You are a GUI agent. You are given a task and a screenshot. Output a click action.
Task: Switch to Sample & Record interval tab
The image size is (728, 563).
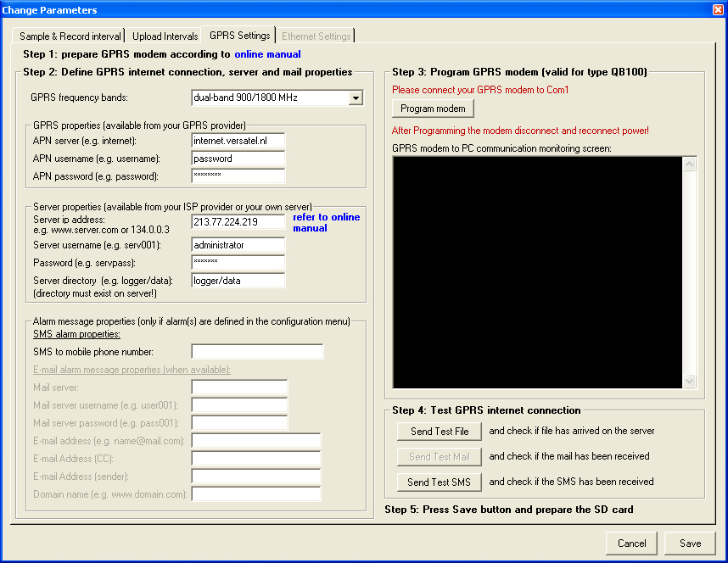click(70, 36)
